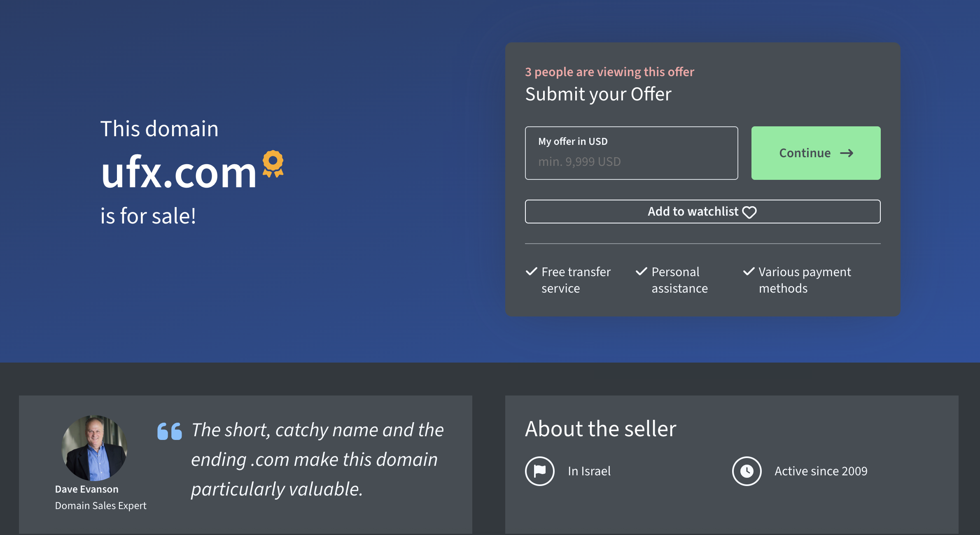980x535 pixels.
Task: Click the Submit your Offer heading
Action: (598, 94)
